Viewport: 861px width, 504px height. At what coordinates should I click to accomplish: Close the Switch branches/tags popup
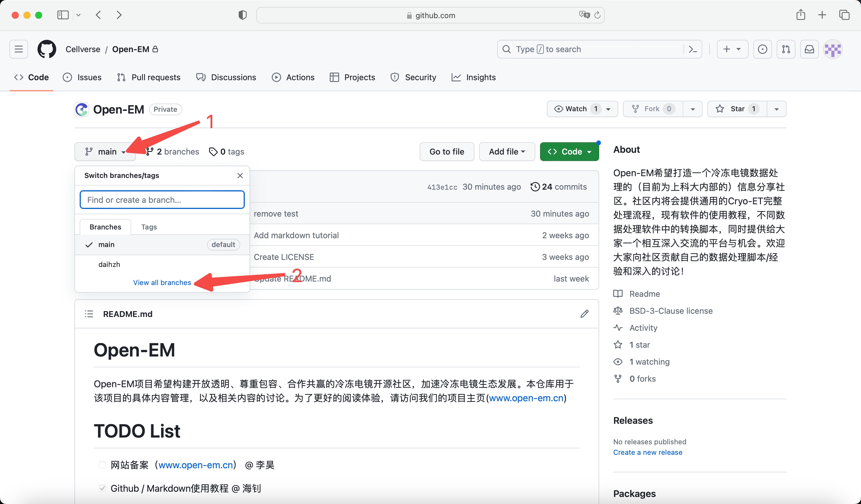click(x=240, y=176)
